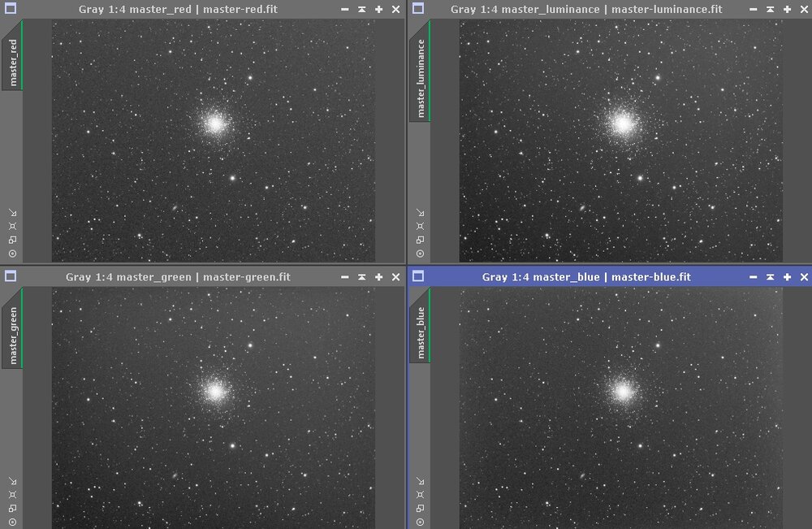Open the window icon menu of master_blue

[x=418, y=277]
